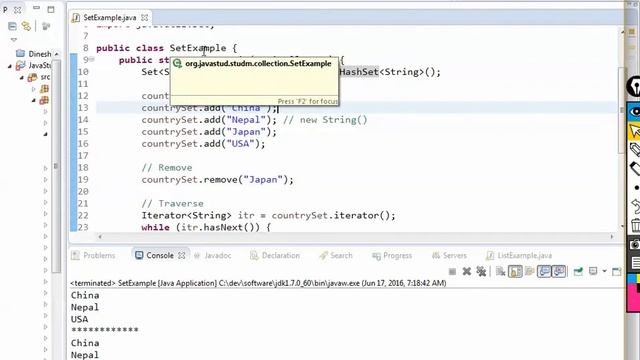Collapse the src folder node
The width and height of the screenshot is (640, 360).
(x=22, y=77)
